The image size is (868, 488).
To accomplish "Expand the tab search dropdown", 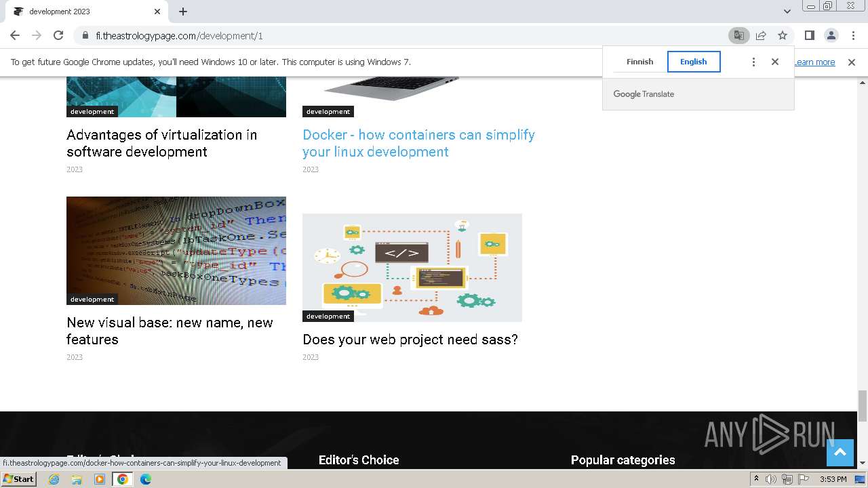I will pyautogui.click(x=787, y=12).
